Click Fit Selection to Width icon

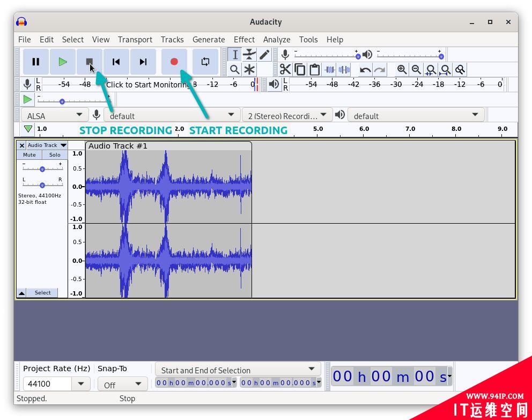pos(431,70)
